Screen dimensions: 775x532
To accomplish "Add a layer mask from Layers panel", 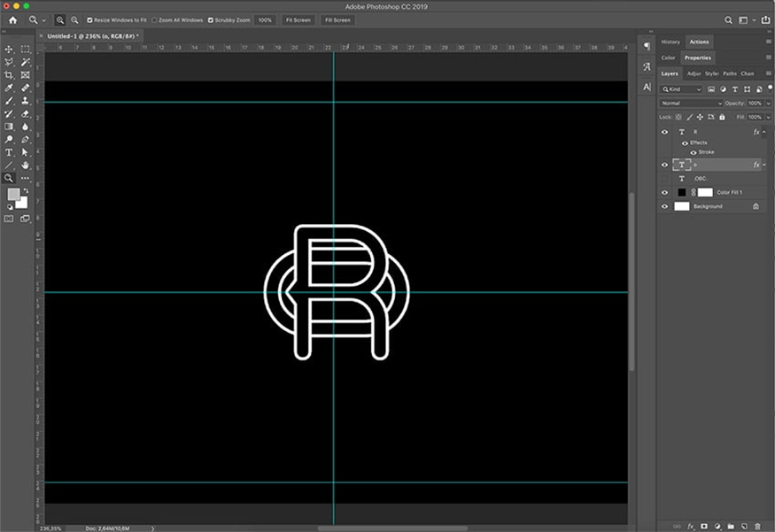I will pyautogui.click(x=702, y=526).
